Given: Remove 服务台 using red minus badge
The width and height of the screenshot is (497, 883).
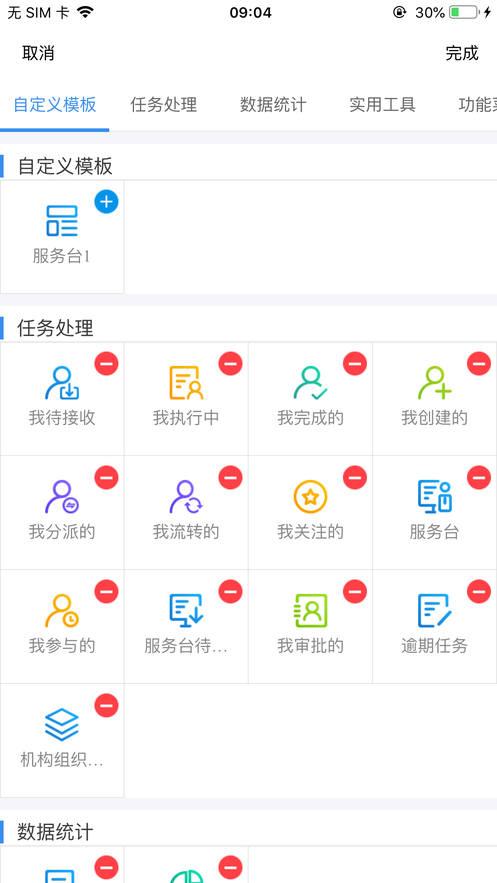Looking at the screenshot, I should pos(479,478).
